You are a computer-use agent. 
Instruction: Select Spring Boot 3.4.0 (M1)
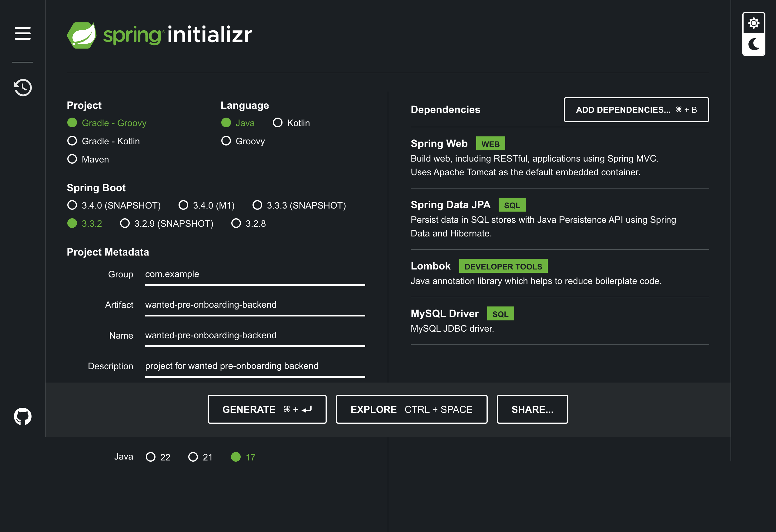click(x=207, y=205)
